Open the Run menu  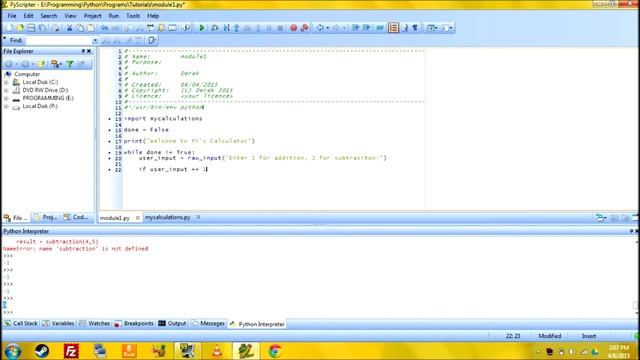pyautogui.click(x=113, y=16)
